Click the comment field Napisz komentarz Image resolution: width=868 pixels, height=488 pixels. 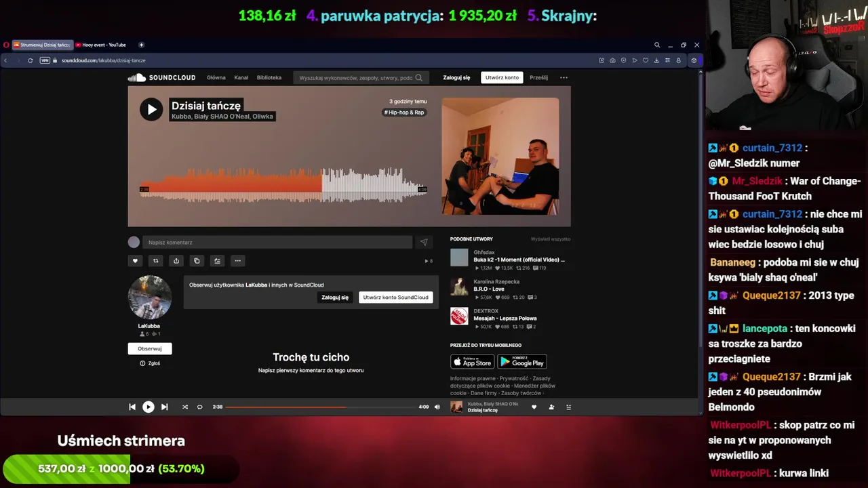point(277,242)
